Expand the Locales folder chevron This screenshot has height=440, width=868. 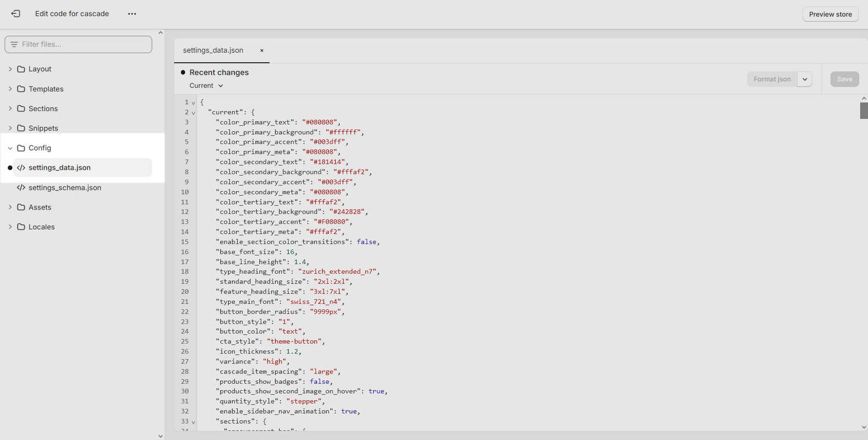pyautogui.click(x=10, y=226)
